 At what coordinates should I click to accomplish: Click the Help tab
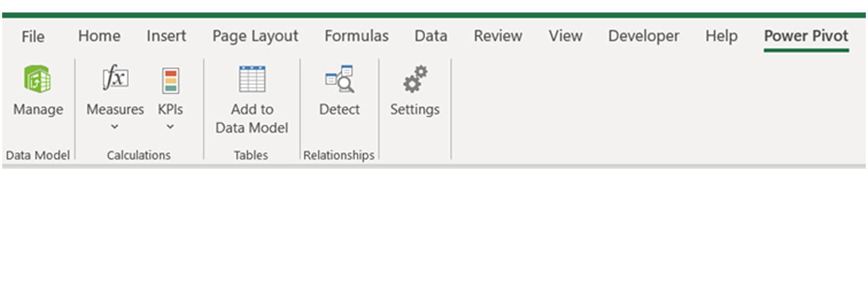tap(721, 36)
